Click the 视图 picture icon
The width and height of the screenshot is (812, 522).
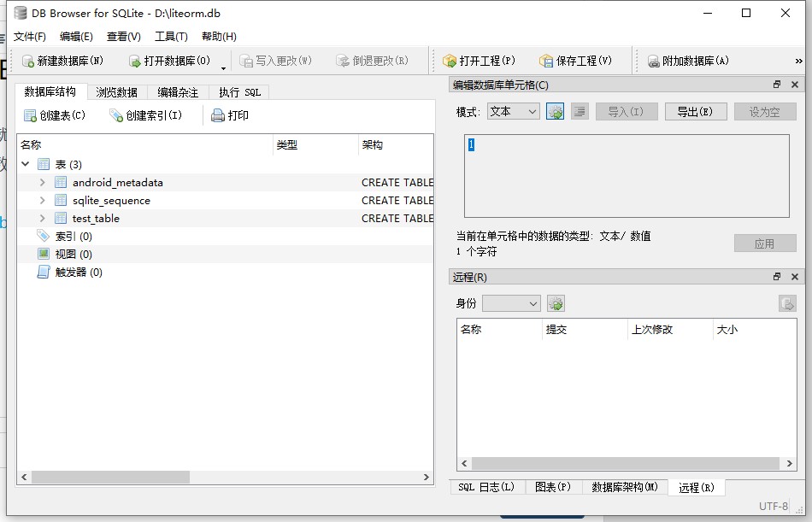[44, 255]
